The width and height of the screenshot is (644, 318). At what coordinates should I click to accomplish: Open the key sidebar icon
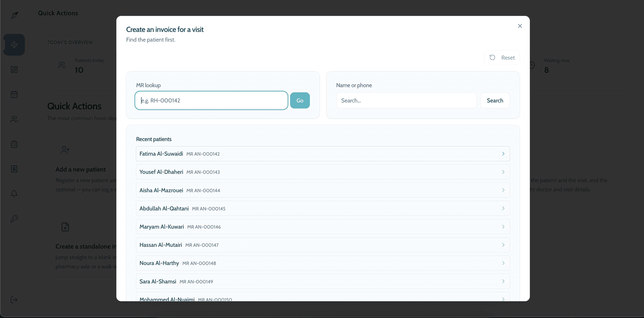pos(14,219)
